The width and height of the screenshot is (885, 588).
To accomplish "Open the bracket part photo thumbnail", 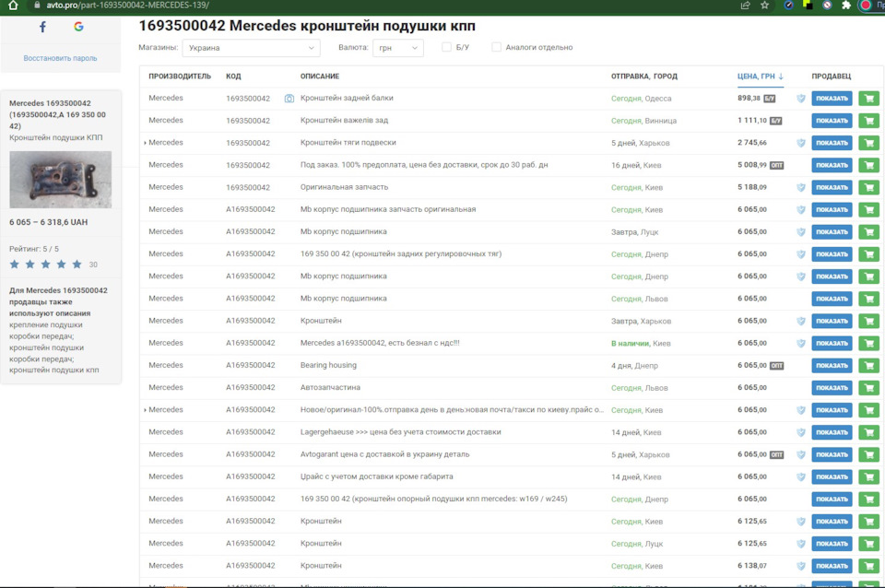I will [x=61, y=180].
